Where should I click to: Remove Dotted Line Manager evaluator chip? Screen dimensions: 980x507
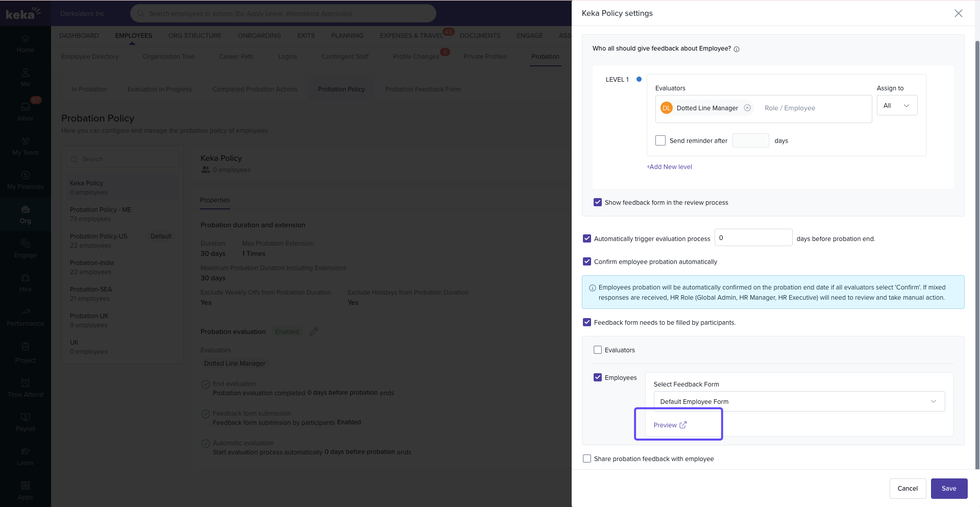pos(747,108)
